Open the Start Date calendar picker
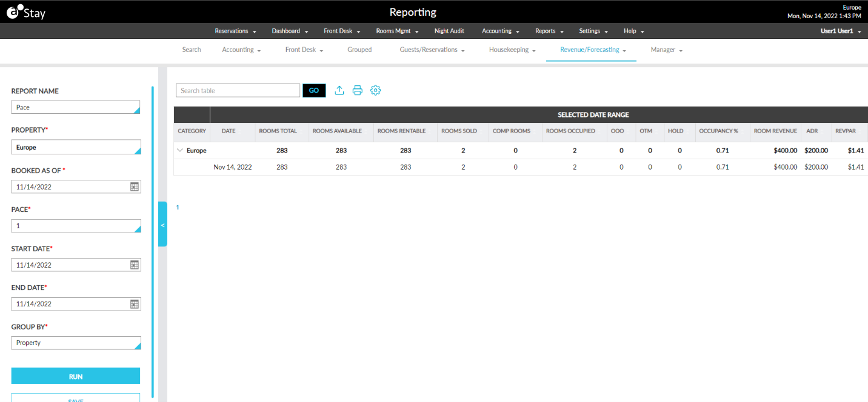This screenshot has height=402, width=868. [134, 265]
